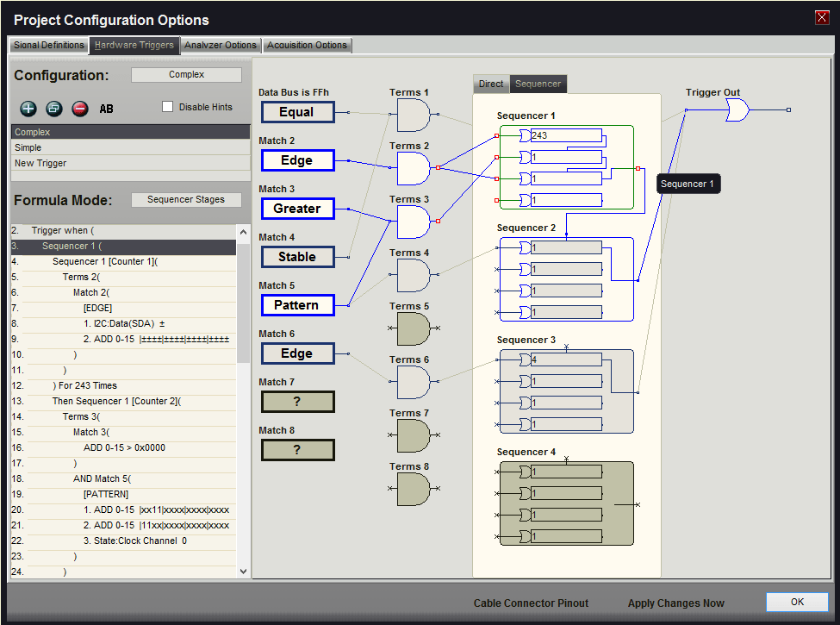Select the Match 3 Greater comparison box

coord(296,209)
